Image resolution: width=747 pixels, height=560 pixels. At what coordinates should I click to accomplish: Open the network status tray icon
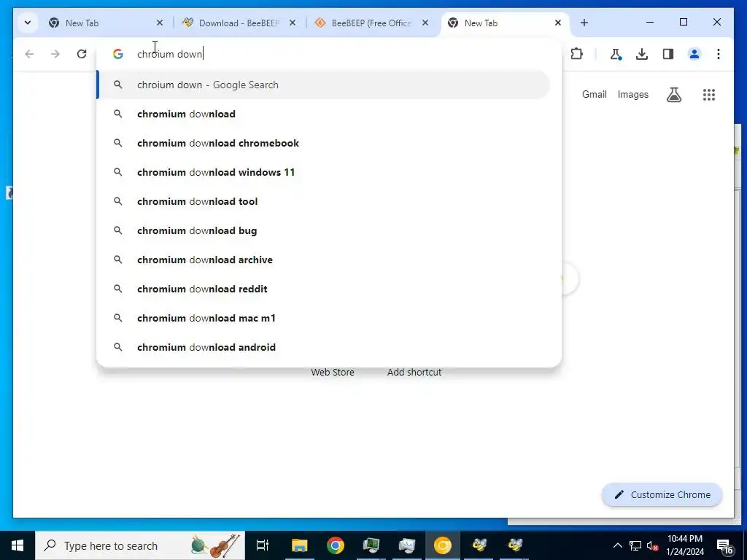pos(635,545)
